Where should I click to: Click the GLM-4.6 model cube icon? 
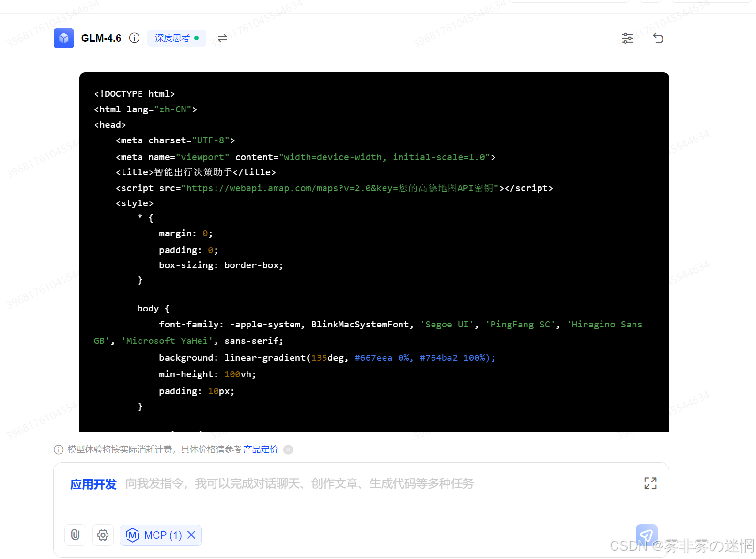(x=64, y=38)
